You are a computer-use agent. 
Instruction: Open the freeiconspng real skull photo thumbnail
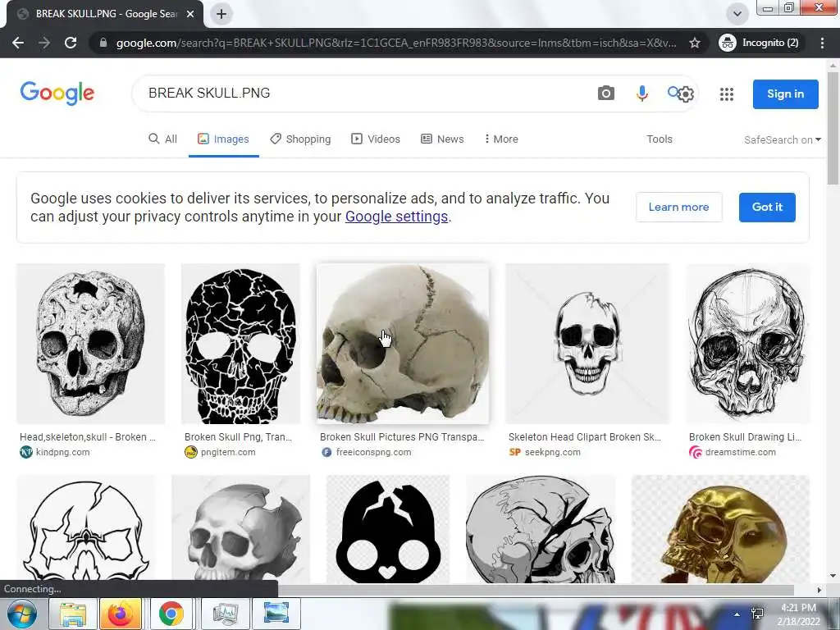click(403, 344)
